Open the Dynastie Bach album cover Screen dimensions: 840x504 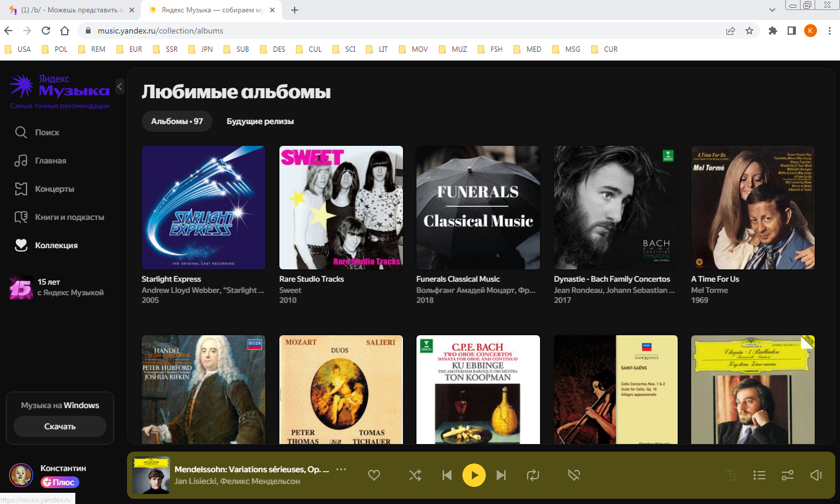tap(616, 208)
